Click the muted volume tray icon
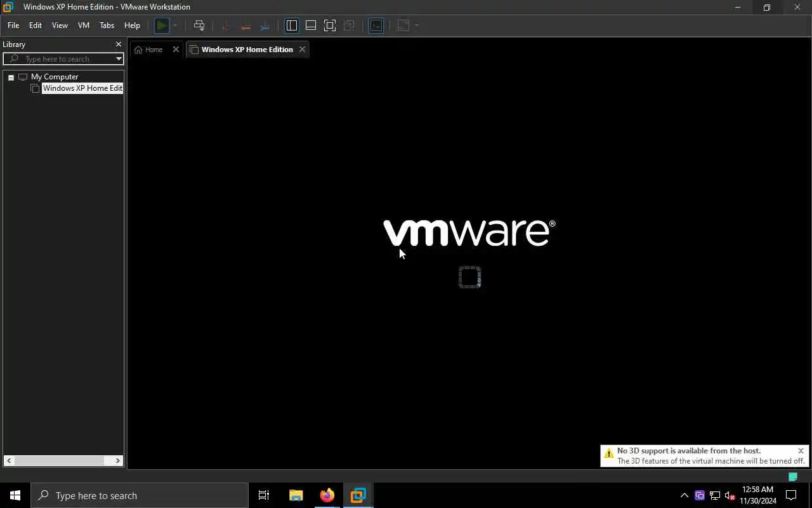This screenshot has height=508, width=812. [730, 495]
